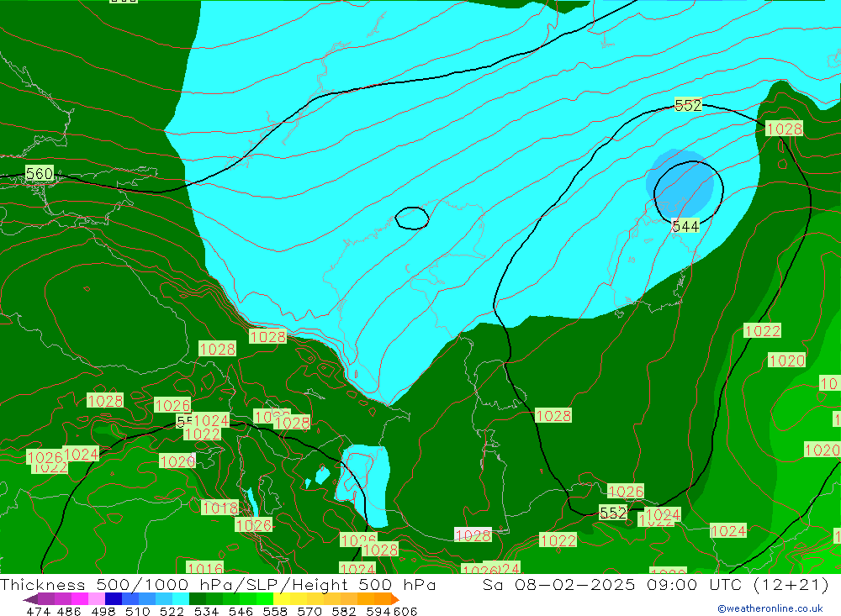Click the 560 height contour label
The width and height of the screenshot is (841, 616).
point(40,174)
